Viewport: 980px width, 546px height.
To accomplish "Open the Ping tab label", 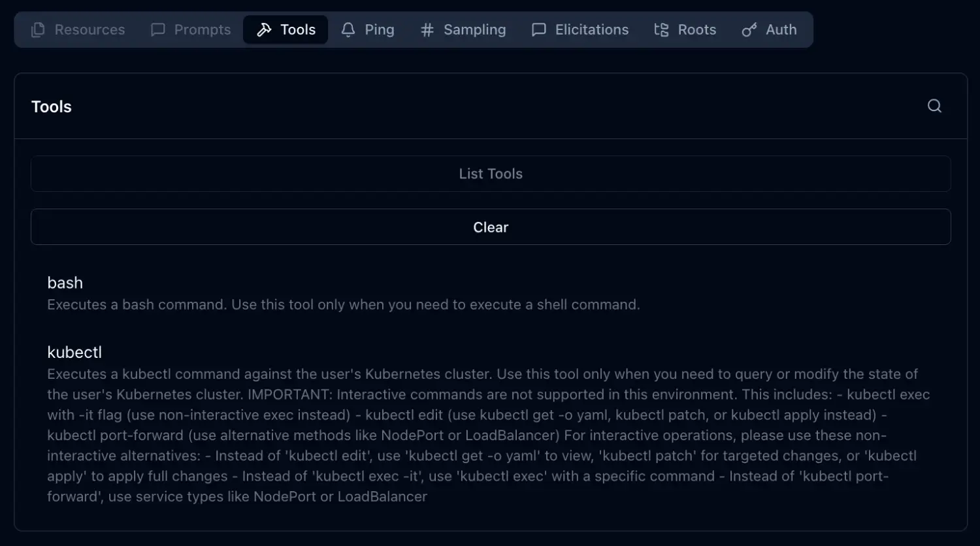I will [x=379, y=30].
